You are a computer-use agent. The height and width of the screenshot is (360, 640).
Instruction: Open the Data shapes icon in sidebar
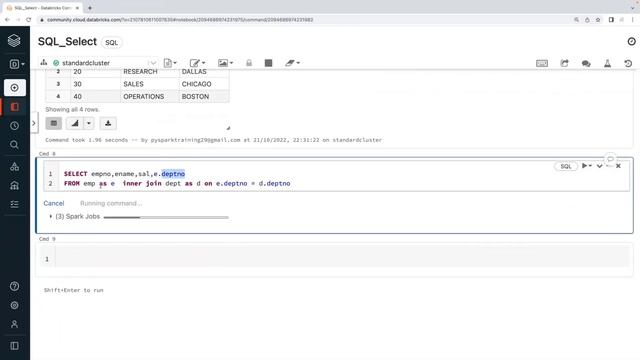click(15, 166)
